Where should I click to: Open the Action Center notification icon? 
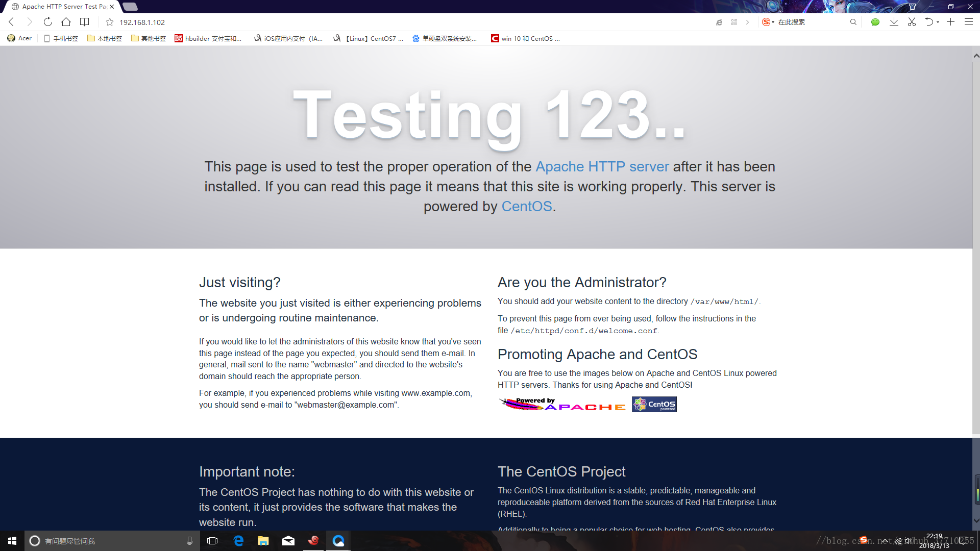point(963,541)
